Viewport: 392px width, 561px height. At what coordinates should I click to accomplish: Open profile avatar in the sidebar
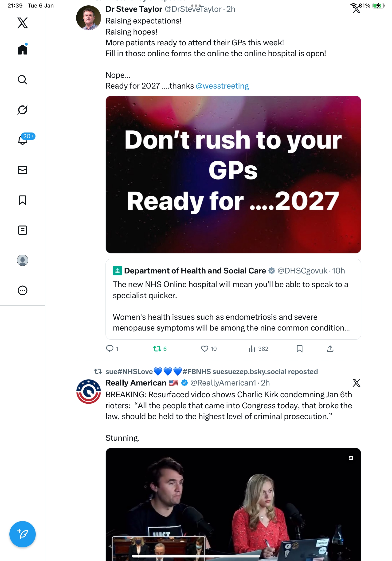click(x=23, y=260)
